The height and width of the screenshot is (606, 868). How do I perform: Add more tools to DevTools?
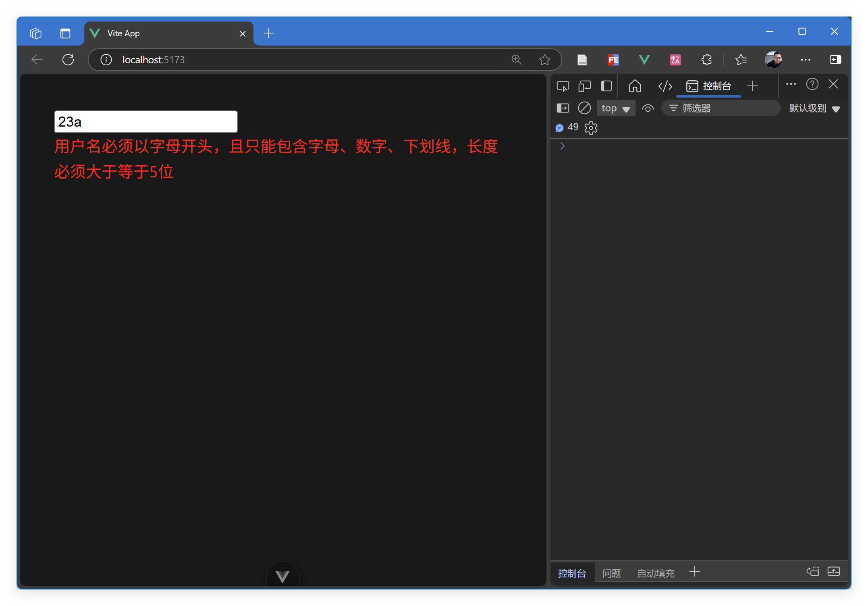coord(753,86)
